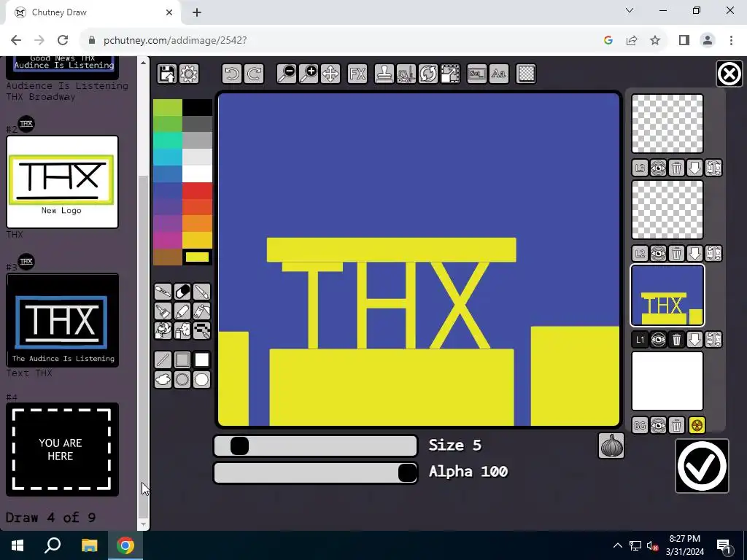Click the circular arrows rotate icon

tap(427, 74)
